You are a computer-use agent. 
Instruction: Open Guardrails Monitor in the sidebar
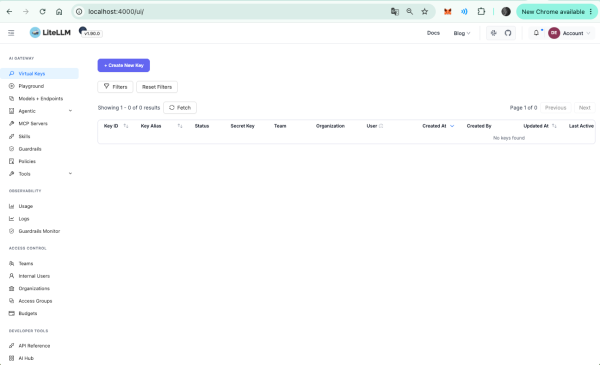tap(39, 231)
